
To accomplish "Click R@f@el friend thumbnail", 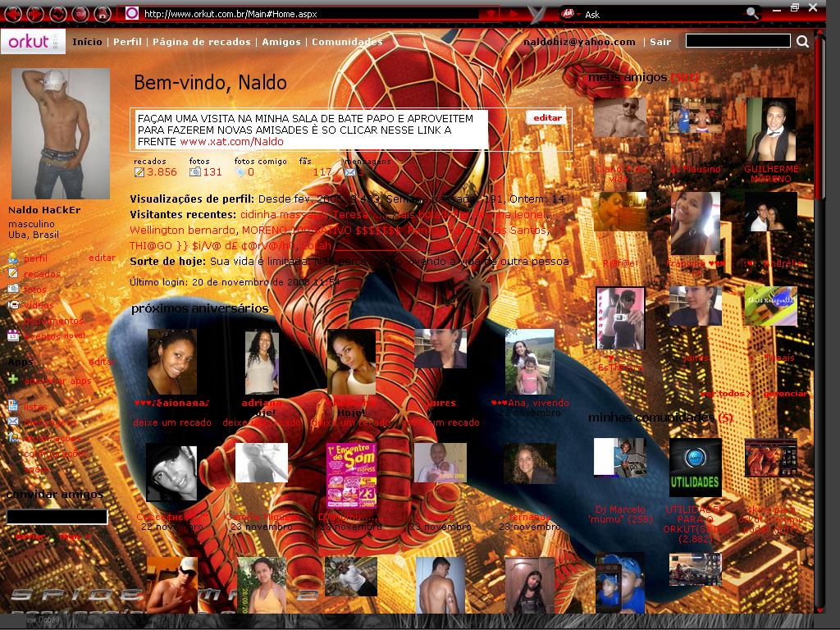I will (x=620, y=212).
